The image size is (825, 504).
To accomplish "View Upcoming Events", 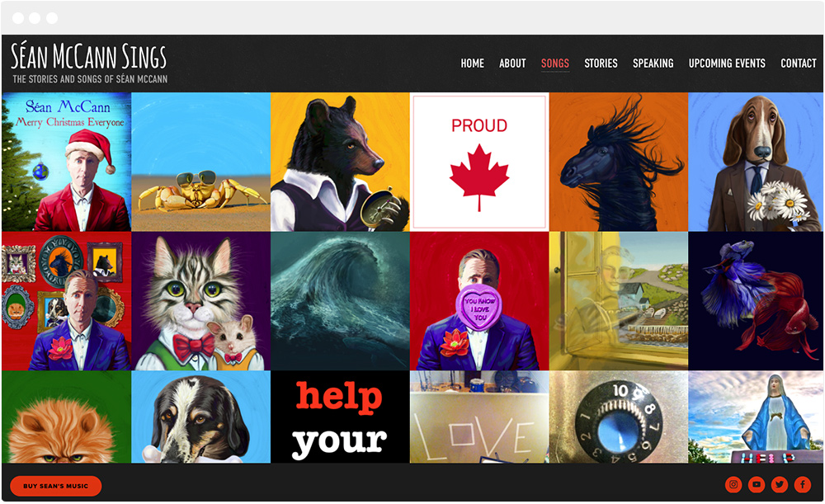I will click(x=727, y=64).
